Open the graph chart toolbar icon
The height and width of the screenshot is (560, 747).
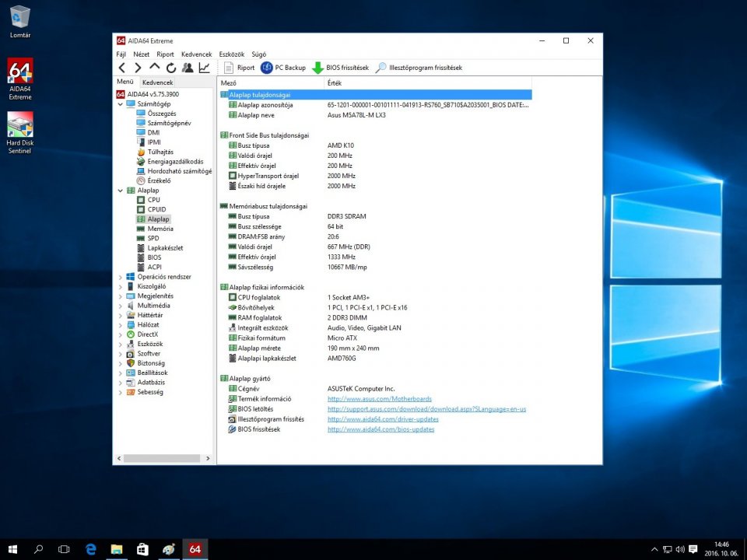tap(204, 68)
